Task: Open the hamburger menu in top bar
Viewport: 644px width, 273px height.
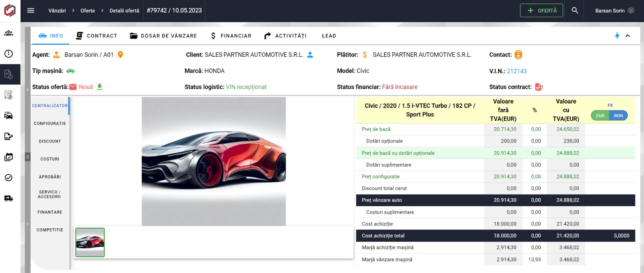Action: point(31,10)
